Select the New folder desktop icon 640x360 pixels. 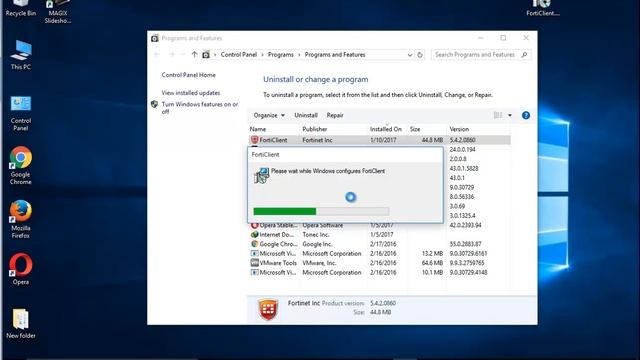(x=20, y=324)
